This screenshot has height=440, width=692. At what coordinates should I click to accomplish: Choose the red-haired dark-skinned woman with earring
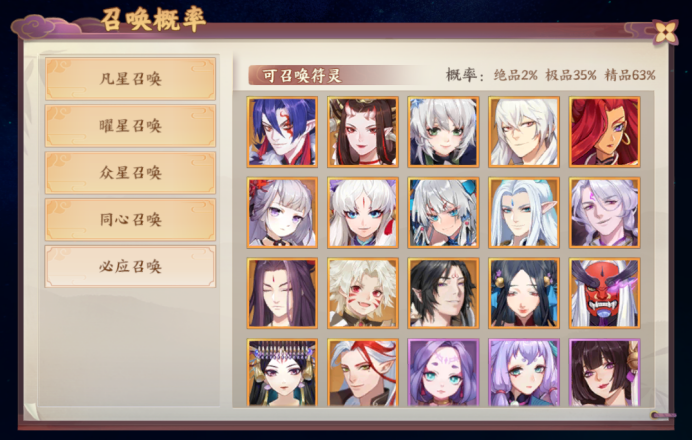click(x=605, y=132)
